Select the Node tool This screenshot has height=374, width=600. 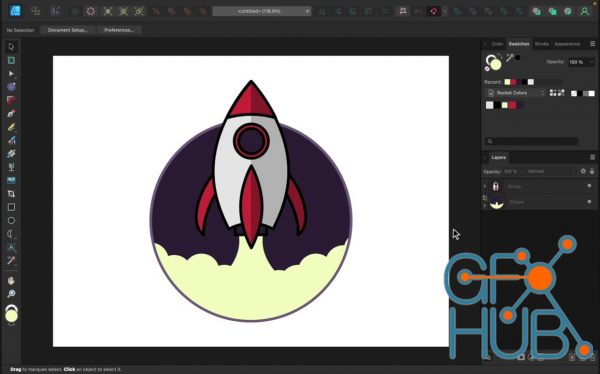(11, 73)
